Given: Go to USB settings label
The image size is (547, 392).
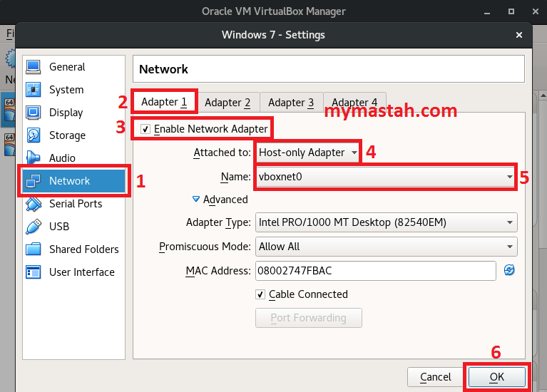Looking at the screenshot, I should [59, 227].
